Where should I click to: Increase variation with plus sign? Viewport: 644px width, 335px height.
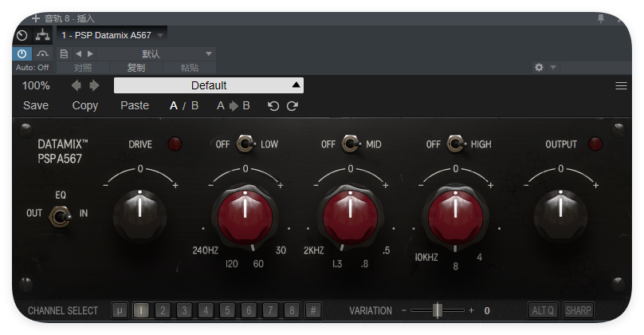pyautogui.click(x=471, y=310)
